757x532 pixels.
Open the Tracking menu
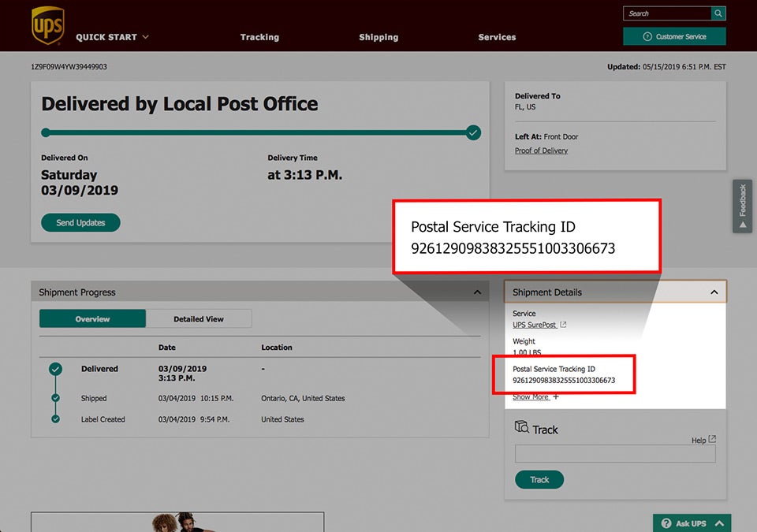tap(259, 37)
